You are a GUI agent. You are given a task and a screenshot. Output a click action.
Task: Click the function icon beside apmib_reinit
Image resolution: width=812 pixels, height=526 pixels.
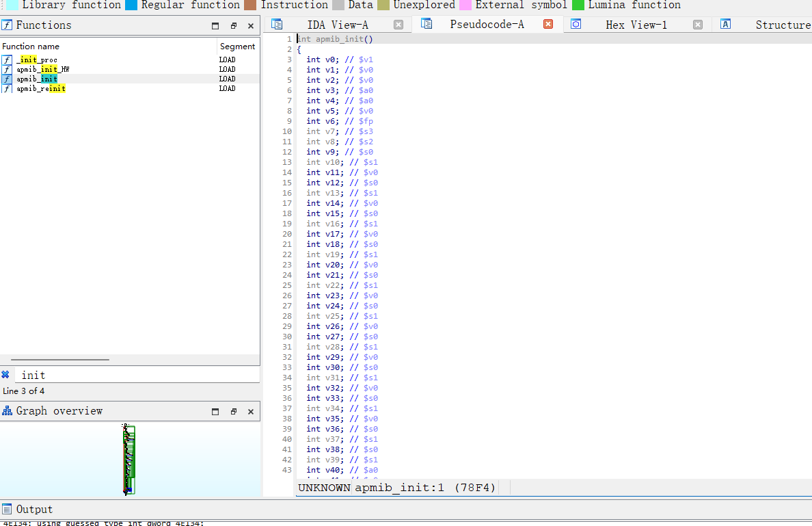tap(7, 89)
